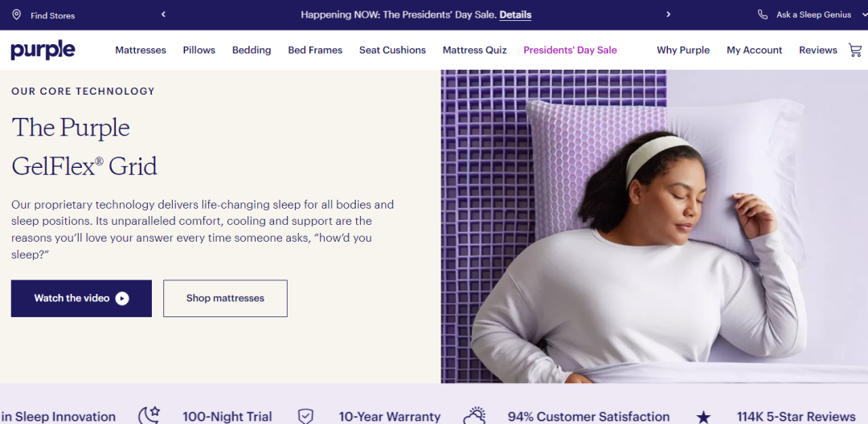Show next announcement with the right arrow
868x424 pixels.
pos(668,14)
